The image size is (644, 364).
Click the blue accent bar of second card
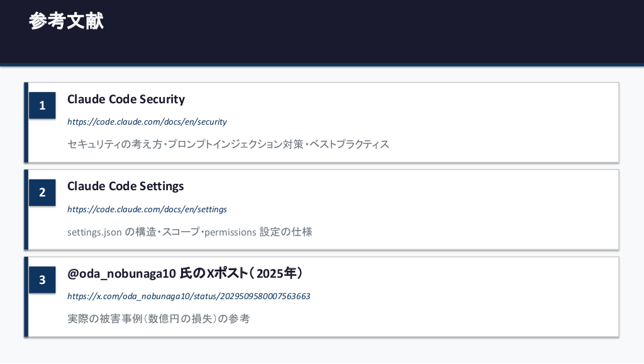click(x=26, y=209)
